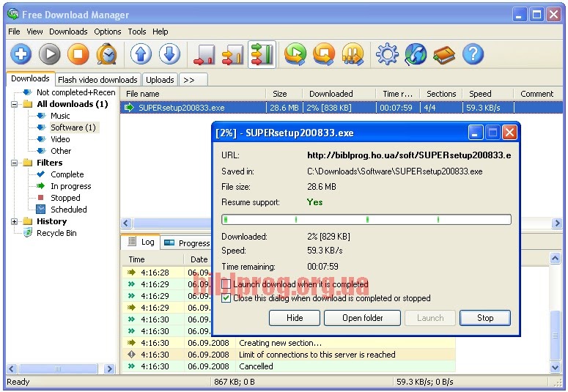Expand the History tree node
The height and width of the screenshot is (392, 568).
click(x=15, y=221)
